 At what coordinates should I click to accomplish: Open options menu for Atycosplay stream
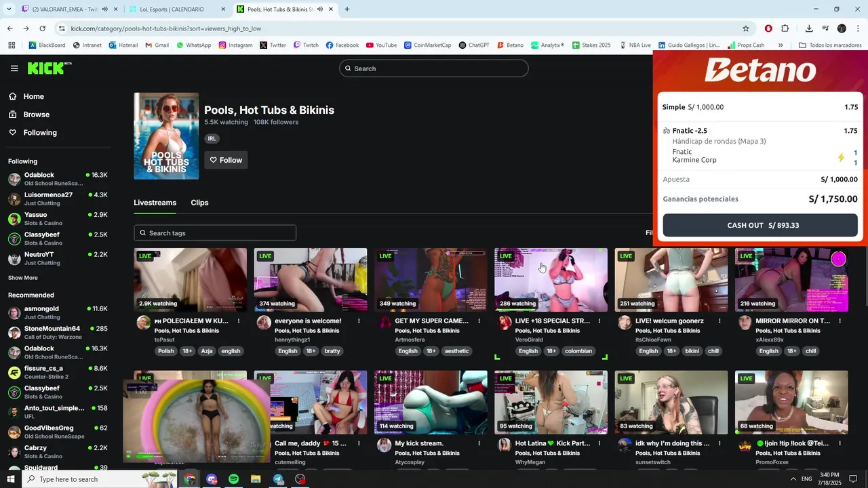pos(479,443)
